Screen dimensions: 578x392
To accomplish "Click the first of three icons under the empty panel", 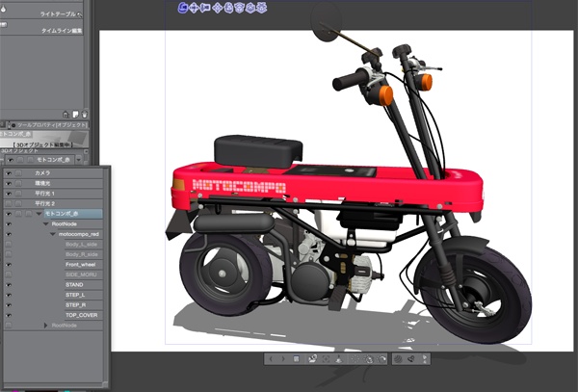I will [66, 115].
